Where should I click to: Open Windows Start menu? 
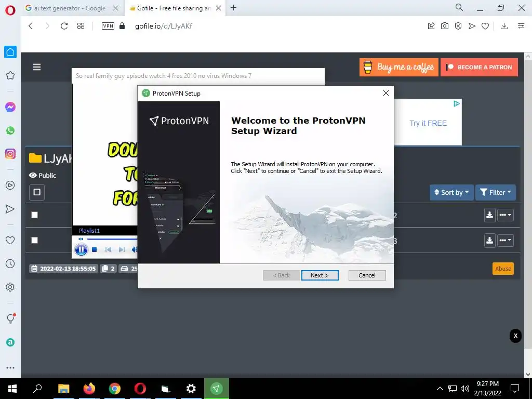(12, 389)
